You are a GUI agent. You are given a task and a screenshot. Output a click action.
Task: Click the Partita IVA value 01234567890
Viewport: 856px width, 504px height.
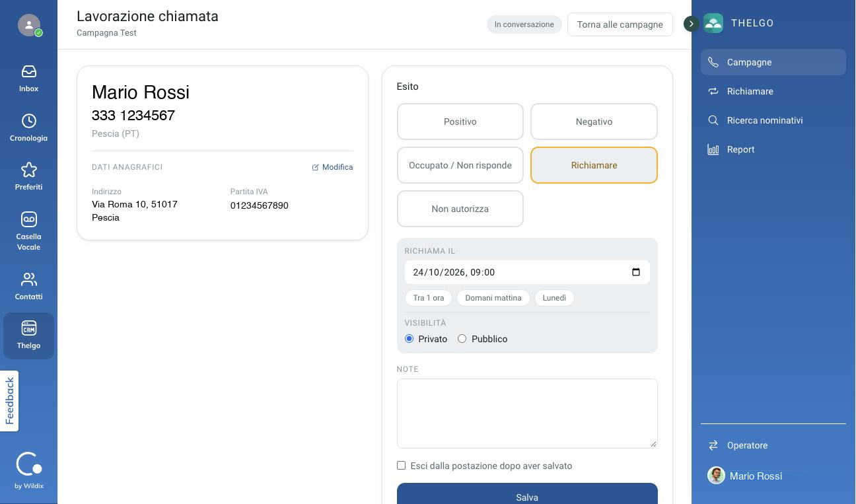260,205
